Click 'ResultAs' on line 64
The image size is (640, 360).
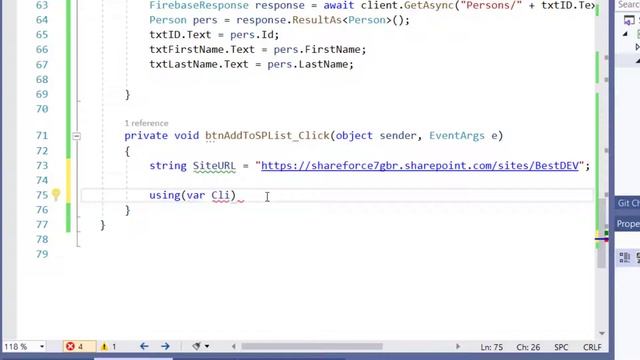point(317,20)
